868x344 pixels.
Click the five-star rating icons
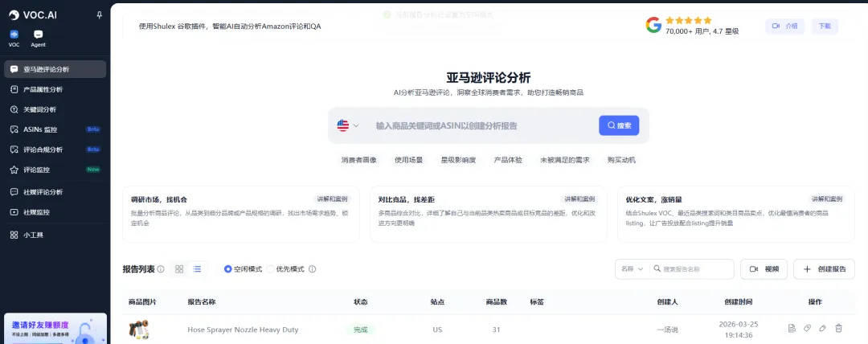[x=688, y=21]
